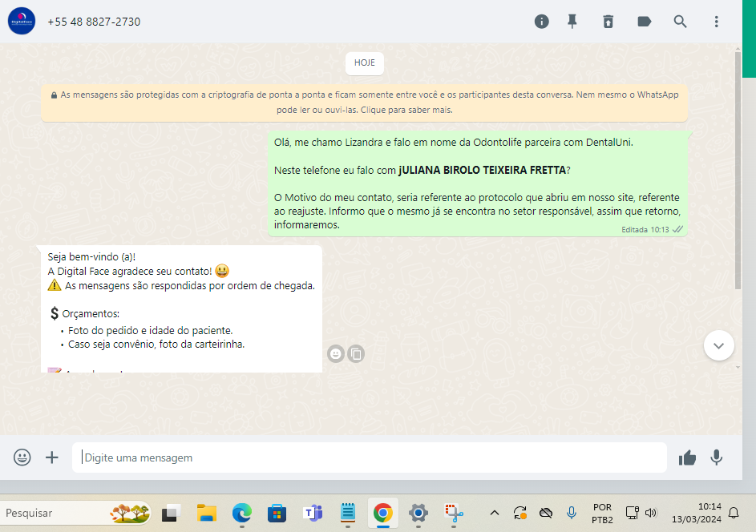Click the scrollbar up arrow at top
Viewport: 756px width, 532px height.
pyautogui.click(x=738, y=48)
